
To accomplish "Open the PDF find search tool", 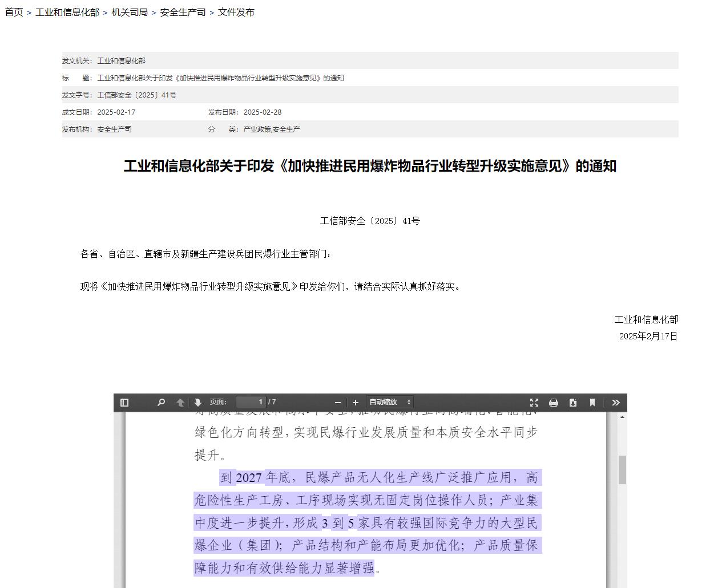I will tap(161, 403).
